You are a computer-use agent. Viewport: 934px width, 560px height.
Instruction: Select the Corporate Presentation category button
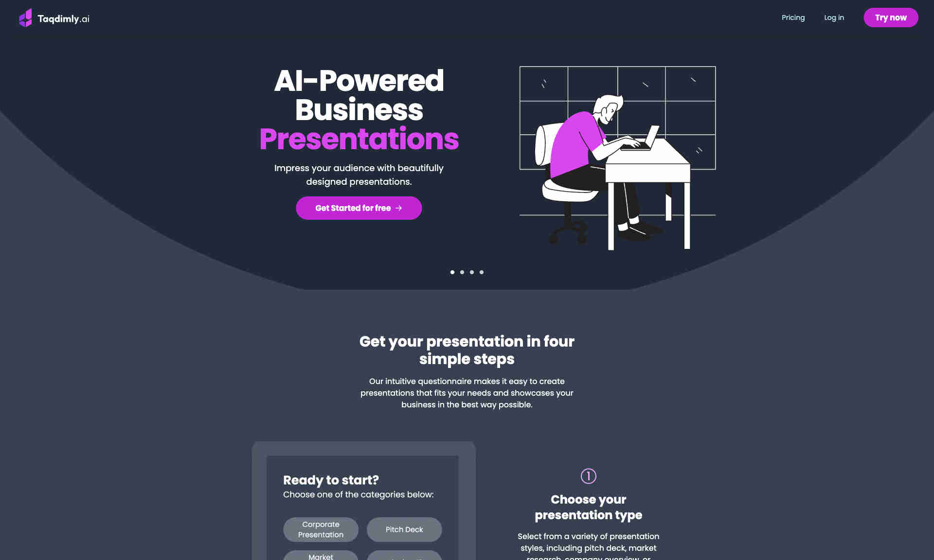tap(320, 529)
